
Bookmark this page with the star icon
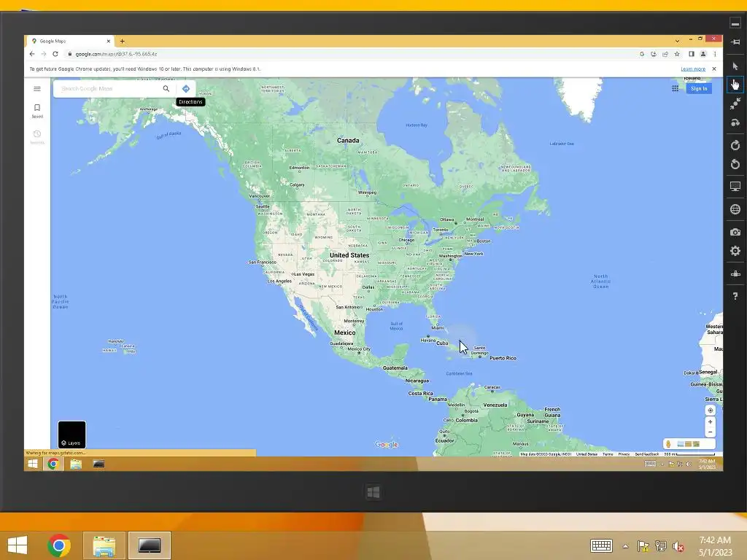click(x=677, y=54)
